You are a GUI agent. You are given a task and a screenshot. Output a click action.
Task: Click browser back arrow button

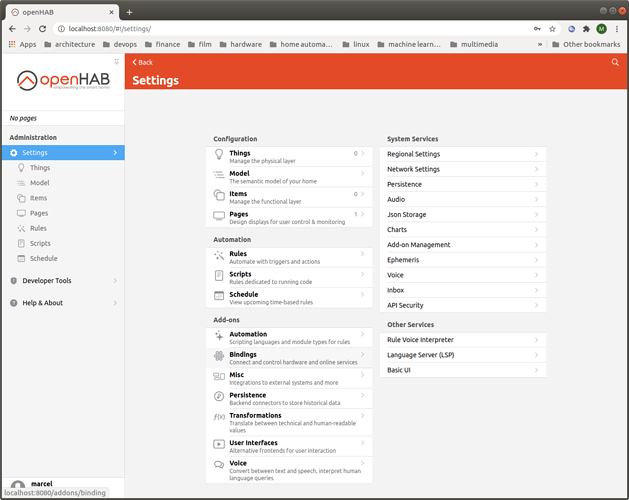[x=12, y=29]
